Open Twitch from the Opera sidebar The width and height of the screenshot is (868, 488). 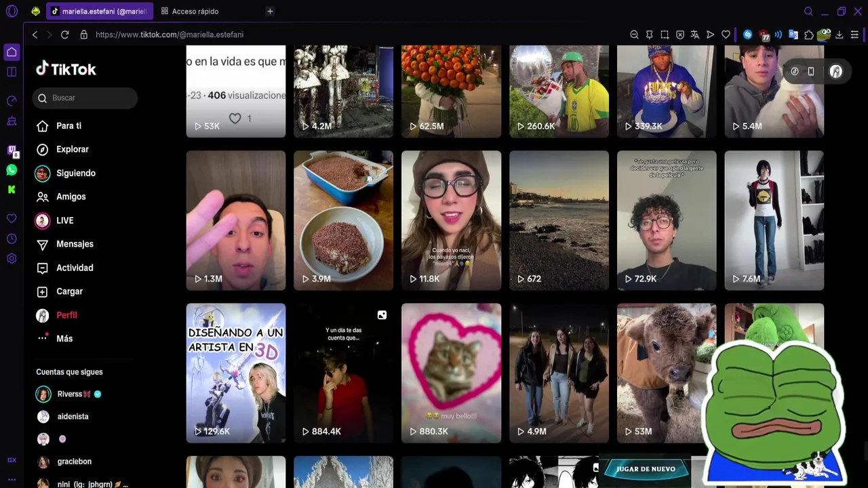pos(12,151)
